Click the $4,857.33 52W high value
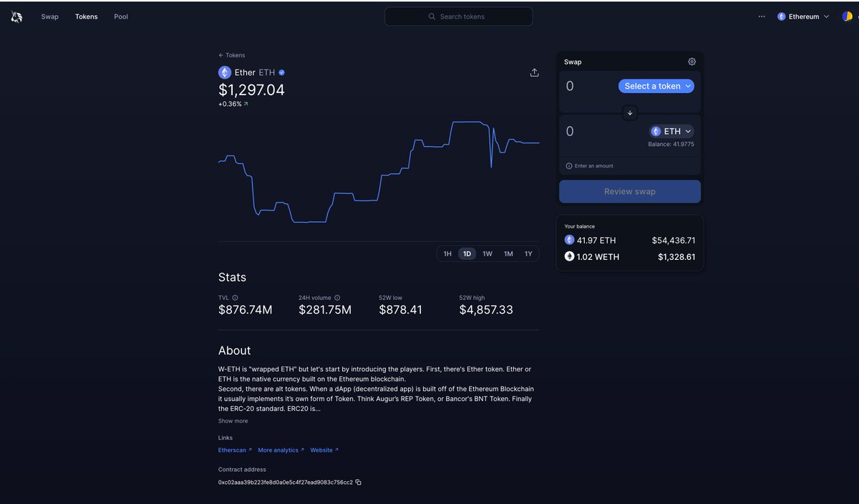Image resolution: width=859 pixels, height=504 pixels. pos(486,310)
